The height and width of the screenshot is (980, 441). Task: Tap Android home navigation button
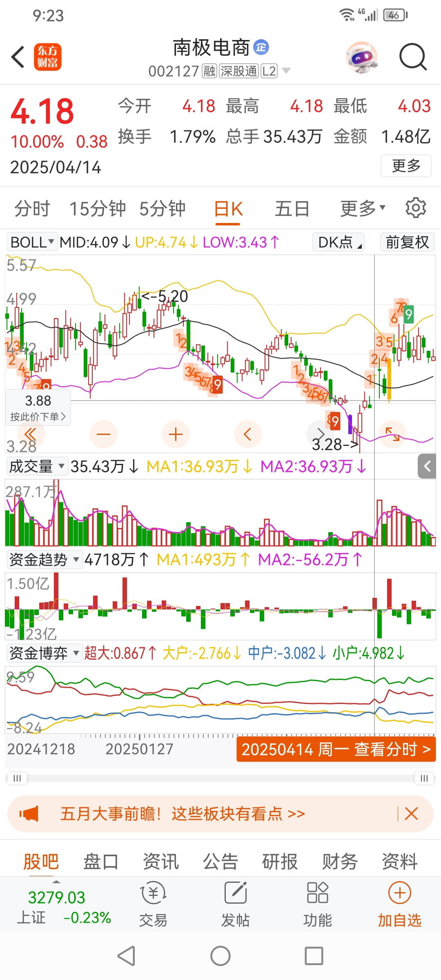click(x=220, y=956)
